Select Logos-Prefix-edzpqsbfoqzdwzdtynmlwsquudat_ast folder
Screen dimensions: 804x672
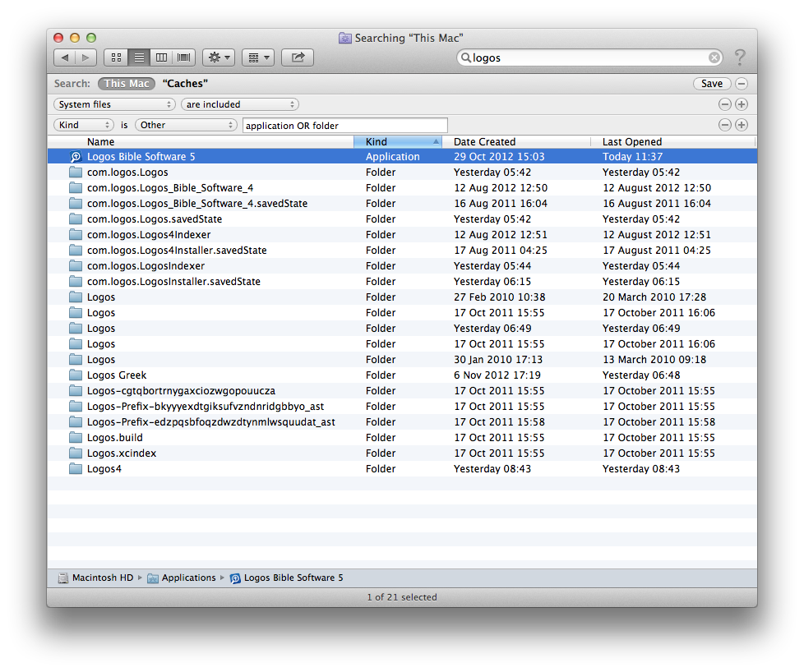402,422
